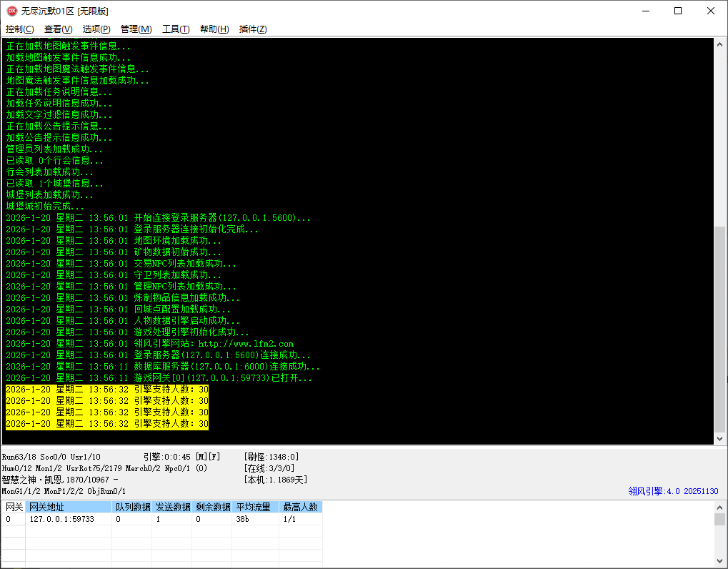728x569 pixels.
Task: Open the 管理(M) menu
Action: (x=136, y=29)
